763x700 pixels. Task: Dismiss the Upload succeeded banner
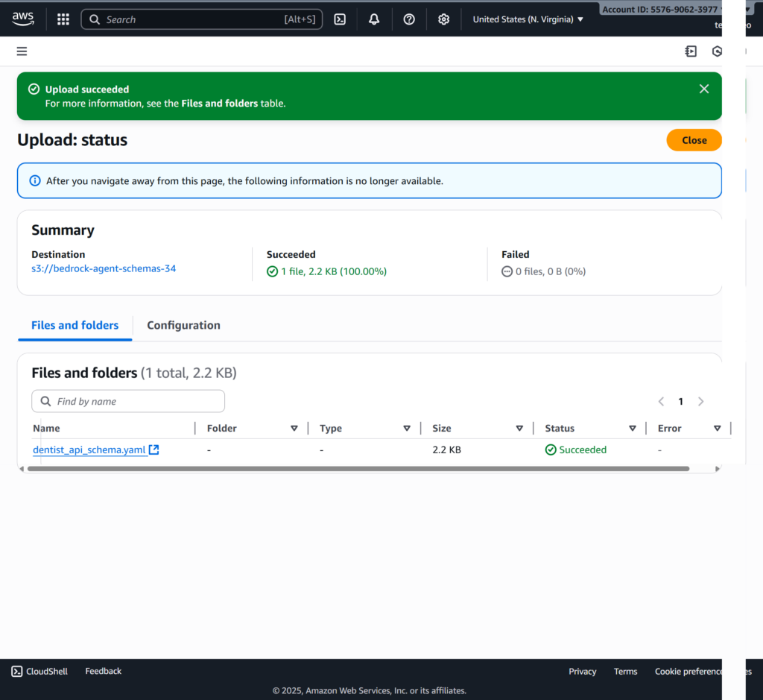(703, 89)
